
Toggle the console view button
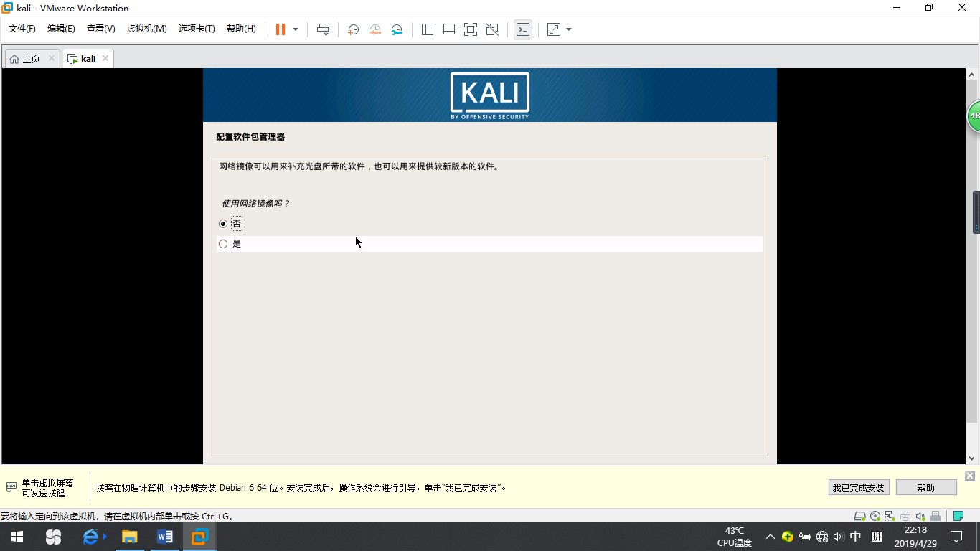pyautogui.click(x=523, y=29)
